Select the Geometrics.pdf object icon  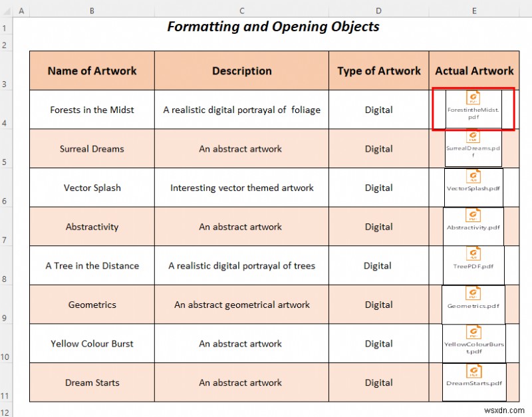473,305
